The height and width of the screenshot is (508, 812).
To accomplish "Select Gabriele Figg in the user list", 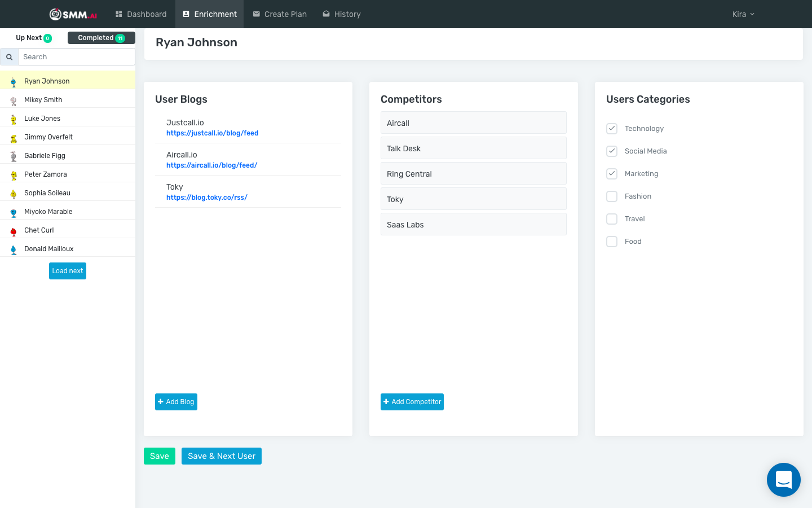I will [x=68, y=156].
